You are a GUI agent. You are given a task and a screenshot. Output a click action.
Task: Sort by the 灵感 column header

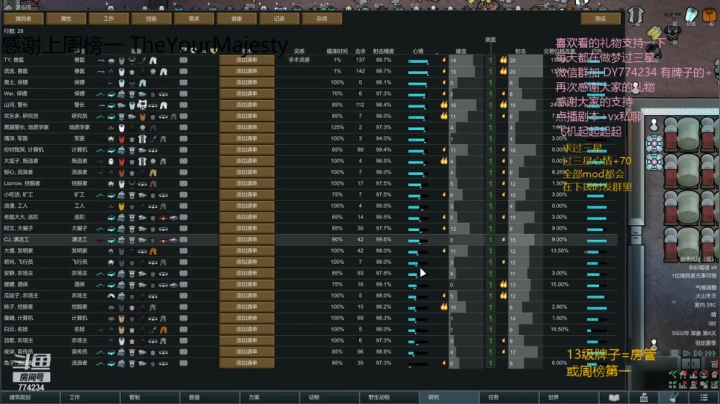[x=299, y=51]
